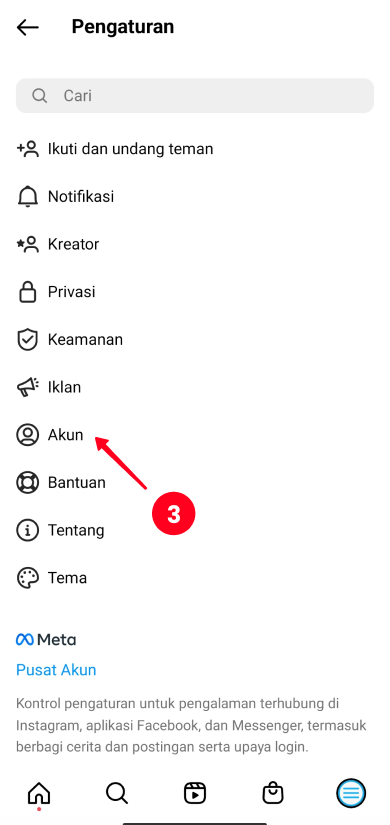Click the megaphone icon beside Iklan
Screen dimensions: 390x825
[27, 388]
